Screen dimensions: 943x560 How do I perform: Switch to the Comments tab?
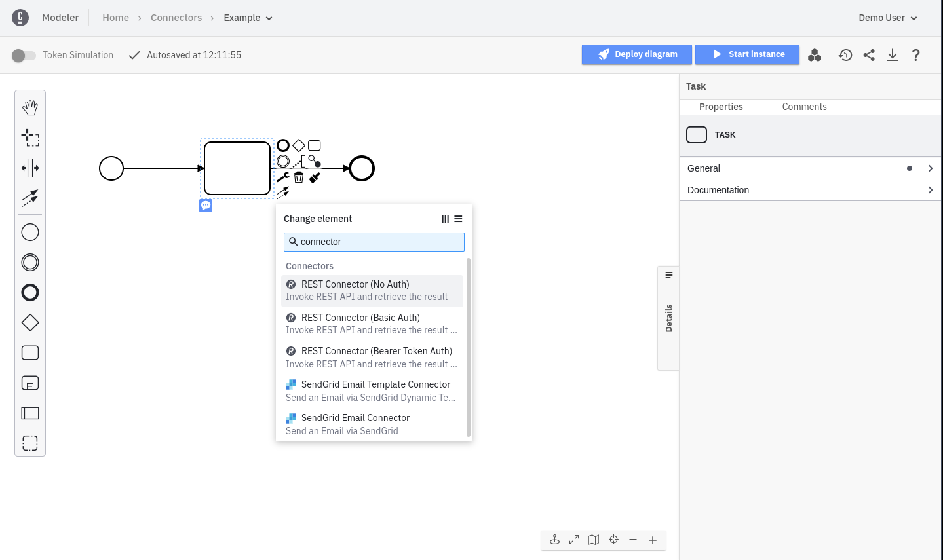point(804,107)
